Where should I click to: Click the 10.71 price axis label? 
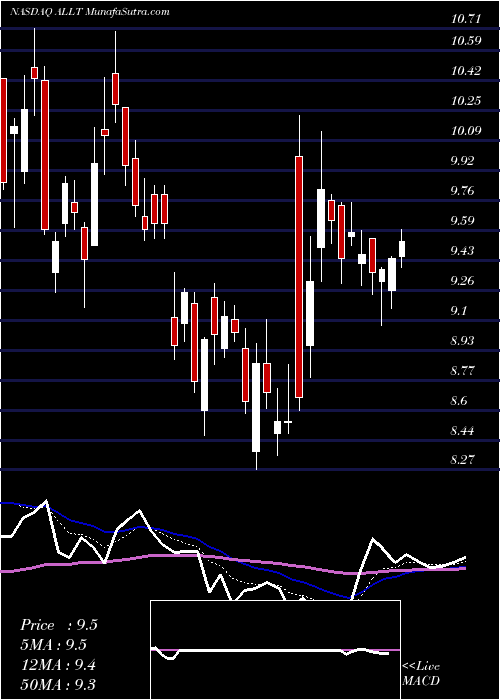click(x=467, y=19)
